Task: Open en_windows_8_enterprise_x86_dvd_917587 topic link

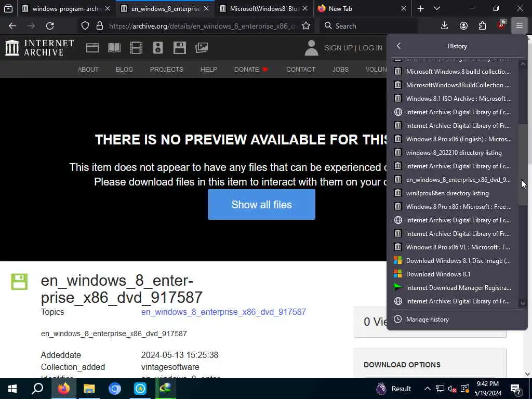Action: point(223,312)
